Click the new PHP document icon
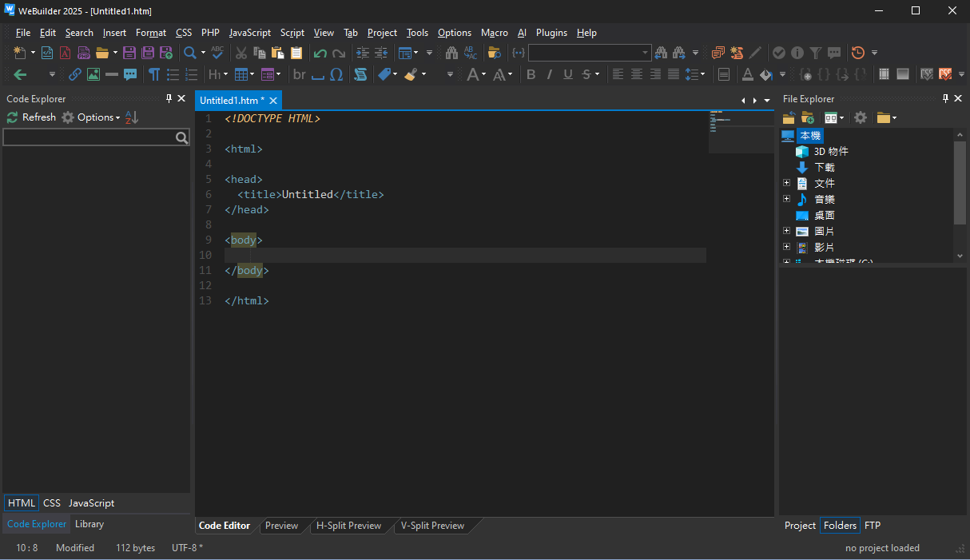The image size is (970, 560). click(x=83, y=53)
